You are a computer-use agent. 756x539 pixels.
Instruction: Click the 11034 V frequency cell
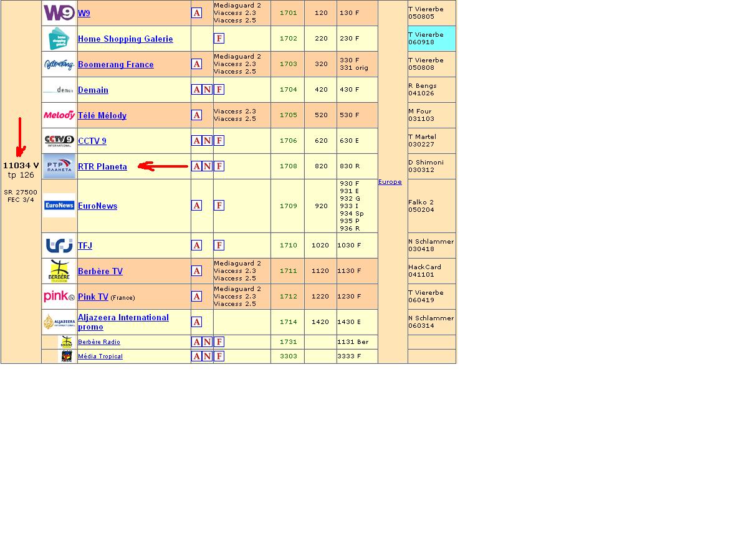pyautogui.click(x=21, y=166)
